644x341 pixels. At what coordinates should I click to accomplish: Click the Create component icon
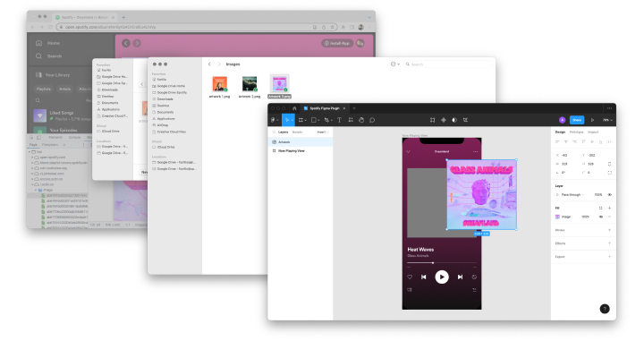[443, 120]
